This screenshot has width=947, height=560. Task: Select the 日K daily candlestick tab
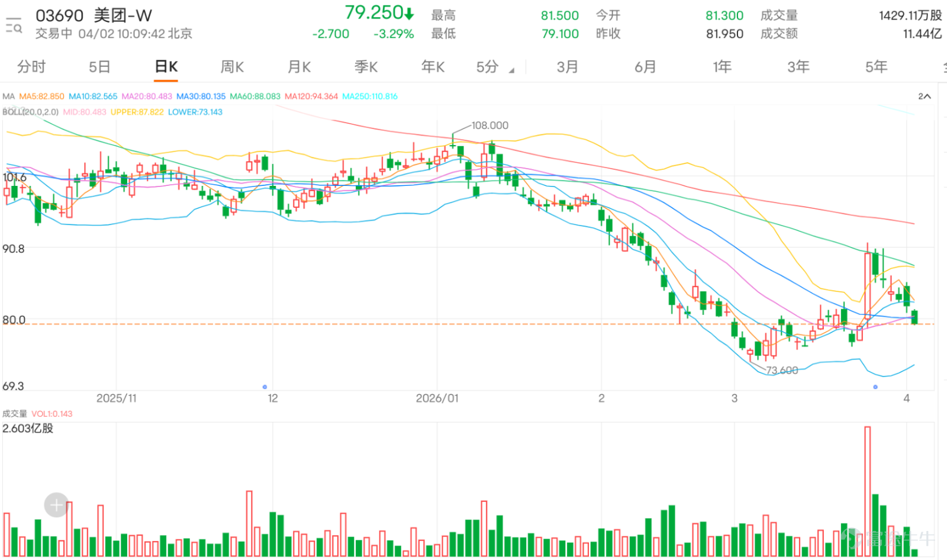[x=166, y=67]
